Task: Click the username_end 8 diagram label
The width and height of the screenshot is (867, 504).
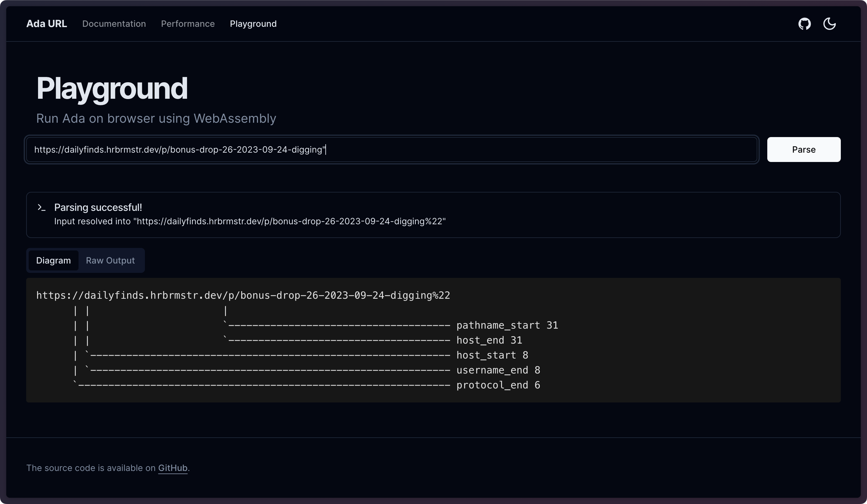Action: pyautogui.click(x=498, y=370)
